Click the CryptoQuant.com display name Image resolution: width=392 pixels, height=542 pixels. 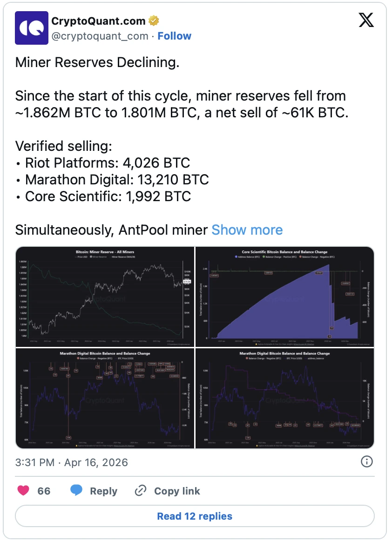[x=99, y=21]
